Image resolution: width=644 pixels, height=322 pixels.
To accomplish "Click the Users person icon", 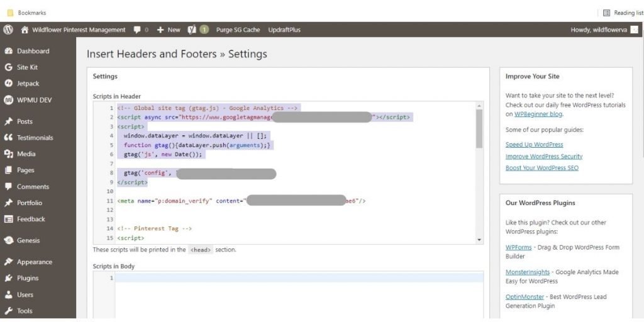I will pos(8,294).
